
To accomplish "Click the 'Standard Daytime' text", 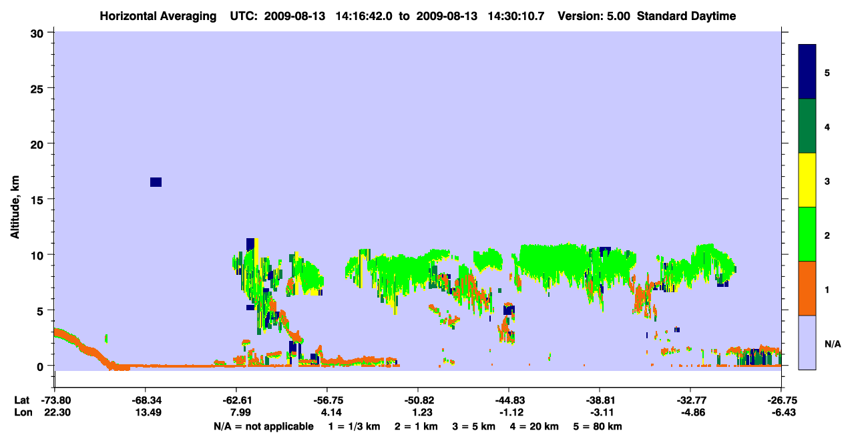I will 687,16.
